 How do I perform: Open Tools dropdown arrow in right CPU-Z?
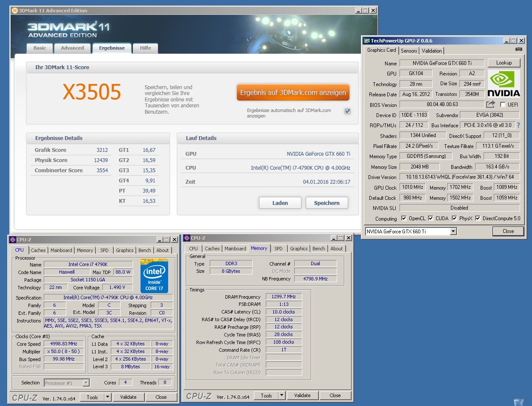click(x=281, y=395)
